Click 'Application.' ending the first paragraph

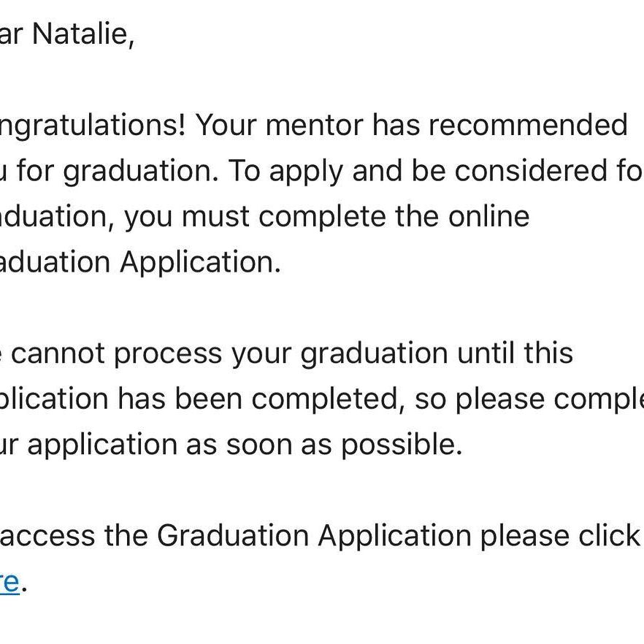(200, 262)
